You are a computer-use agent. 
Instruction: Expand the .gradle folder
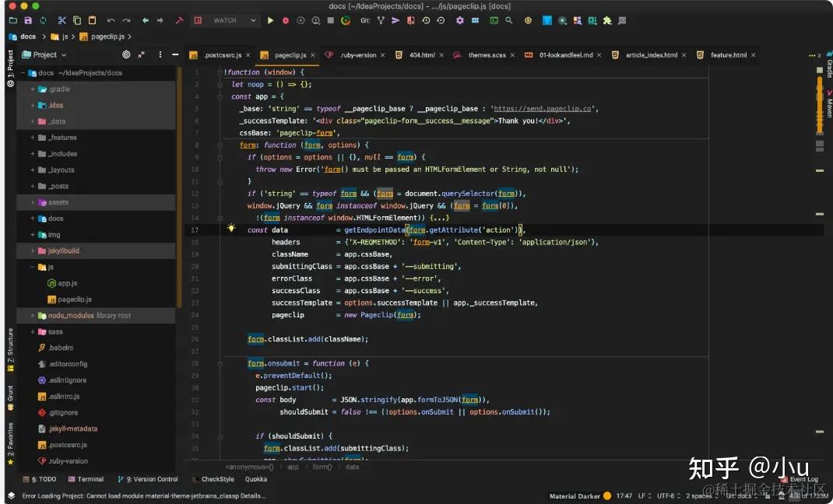[33, 89]
